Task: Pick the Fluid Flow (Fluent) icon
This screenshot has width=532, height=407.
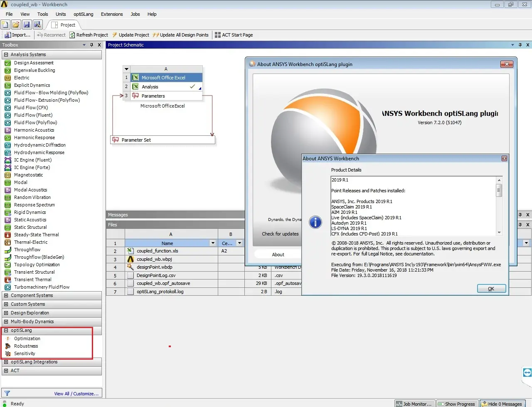Action: coord(7,115)
